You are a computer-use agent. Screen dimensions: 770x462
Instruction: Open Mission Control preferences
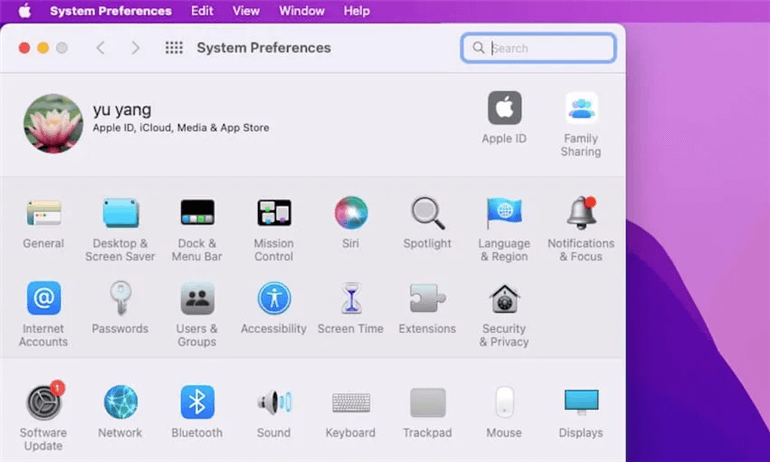(x=274, y=213)
